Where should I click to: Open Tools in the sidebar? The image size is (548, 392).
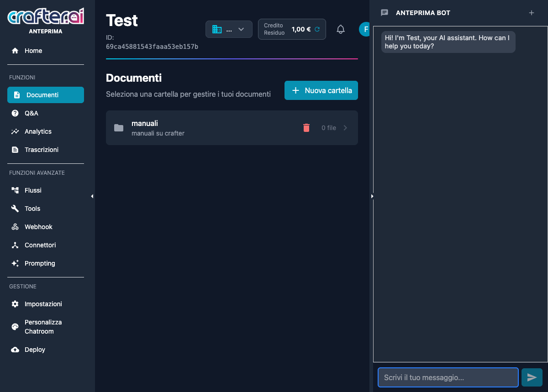pyautogui.click(x=46, y=209)
